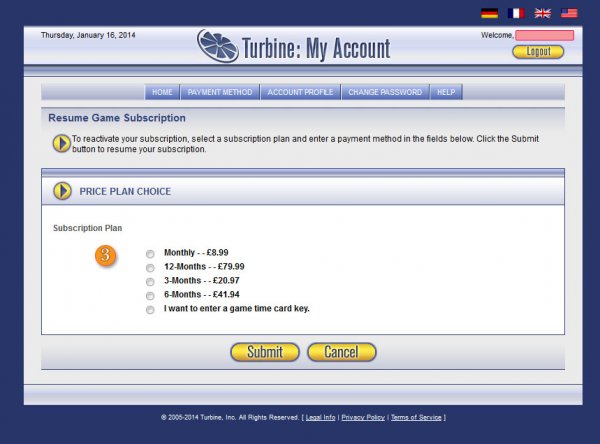The width and height of the screenshot is (600, 444).
Task: Choose the 3-Months £20.97 plan
Action: [150, 282]
